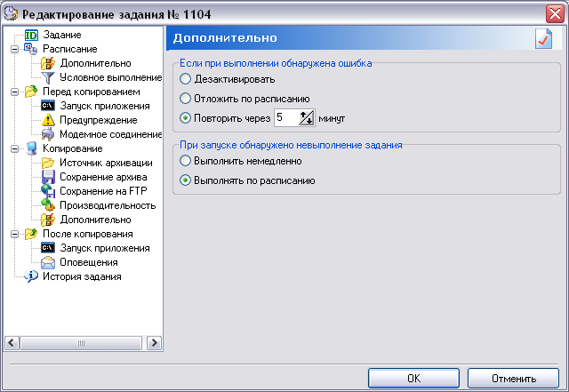The image size is (569, 392).
Task: Click the floppy disk icon for Сохранение архива
Action: pyautogui.click(x=48, y=177)
